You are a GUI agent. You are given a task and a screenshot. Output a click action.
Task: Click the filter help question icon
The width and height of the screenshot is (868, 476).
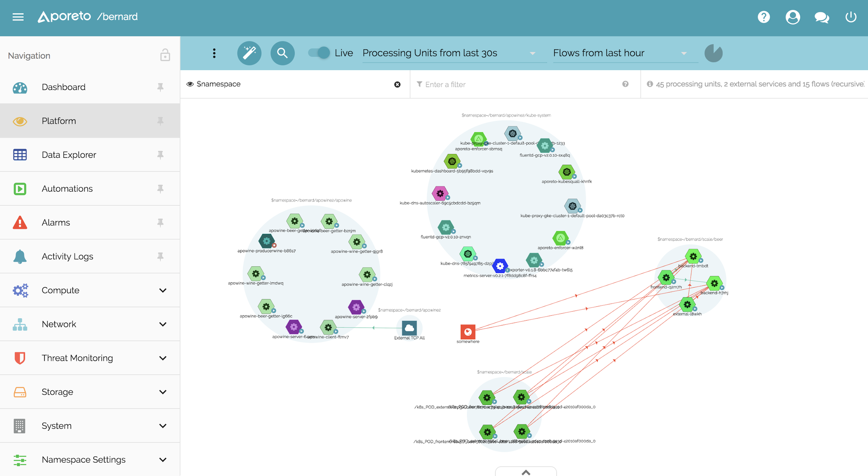[x=625, y=84]
